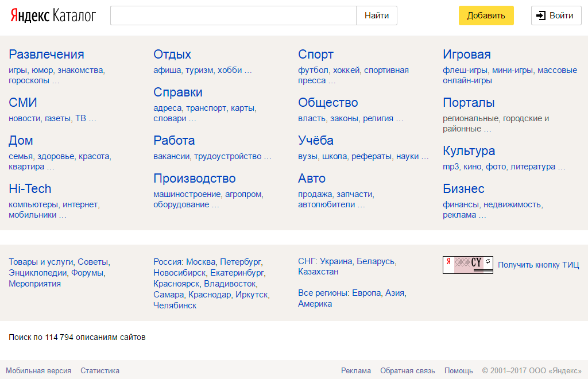Click the рефераты link under Учёба
The width and height of the screenshot is (588, 379).
372,156
